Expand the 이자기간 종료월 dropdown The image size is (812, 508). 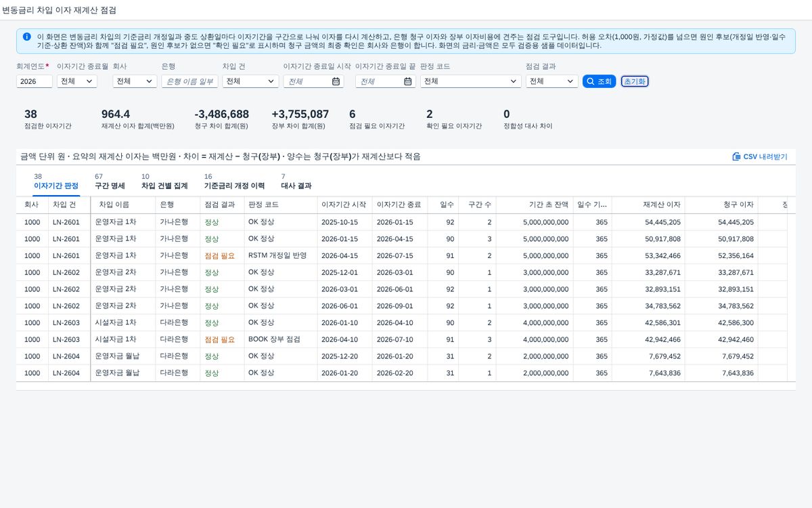(x=77, y=81)
